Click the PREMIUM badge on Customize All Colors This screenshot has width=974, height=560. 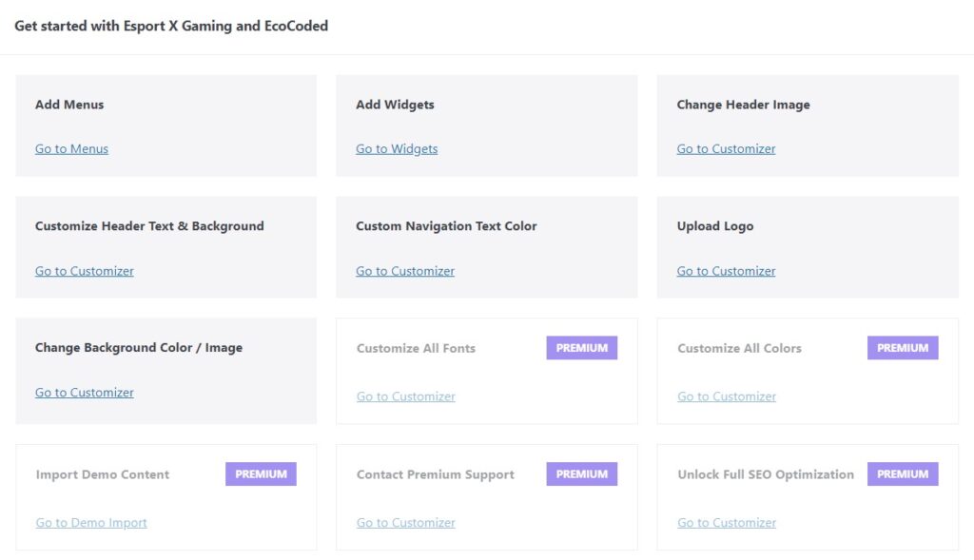point(903,348)
